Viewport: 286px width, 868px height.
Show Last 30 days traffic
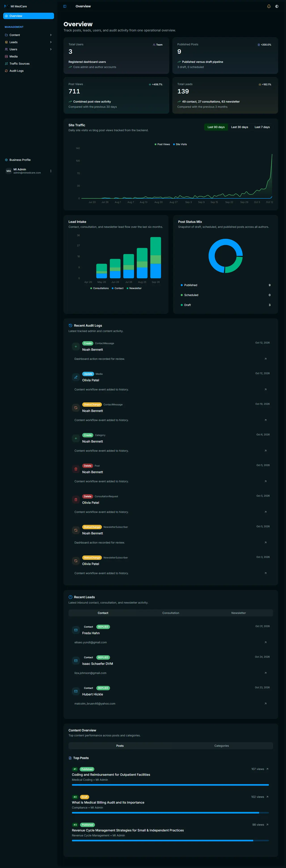pyautogui.click(x=240, y=127)
